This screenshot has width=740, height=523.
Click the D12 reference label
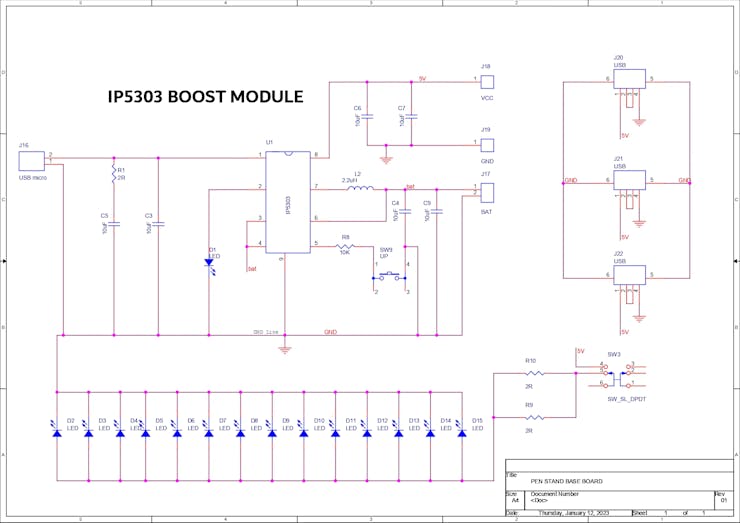(x=383, y=421)
